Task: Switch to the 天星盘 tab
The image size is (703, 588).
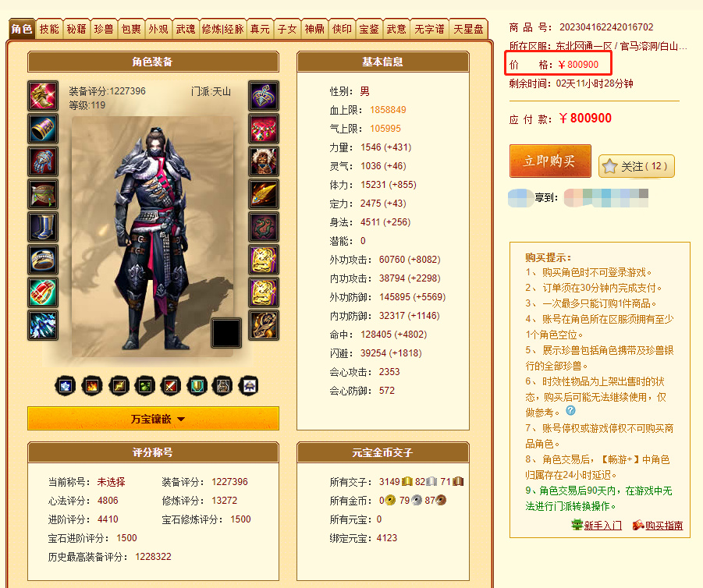Action: coord(468,29)
